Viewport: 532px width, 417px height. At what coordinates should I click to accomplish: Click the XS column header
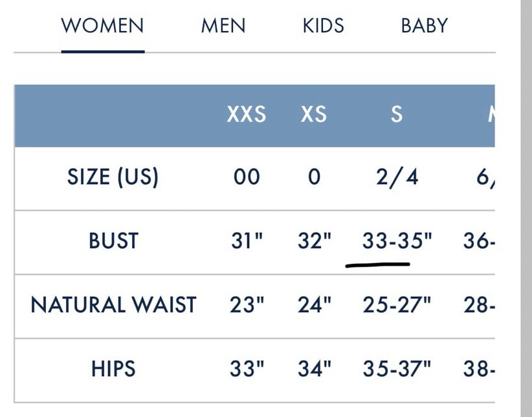pos(314,114)
